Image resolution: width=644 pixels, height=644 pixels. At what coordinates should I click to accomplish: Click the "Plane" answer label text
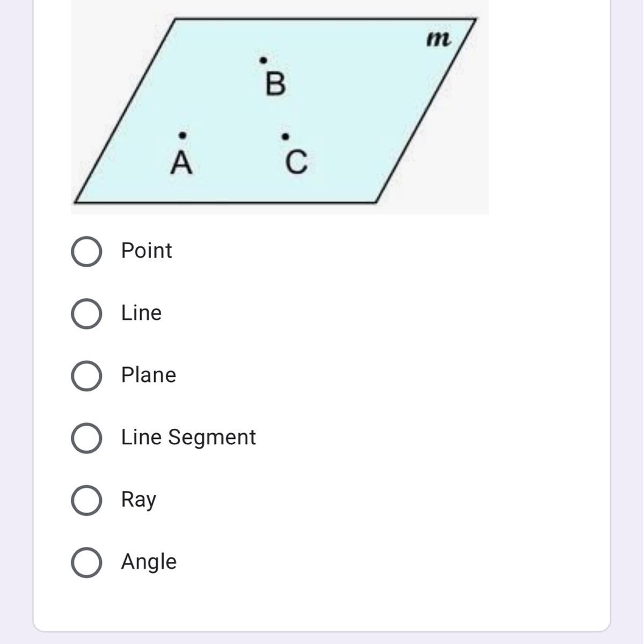pyautogui.click(x=148, y=375)
